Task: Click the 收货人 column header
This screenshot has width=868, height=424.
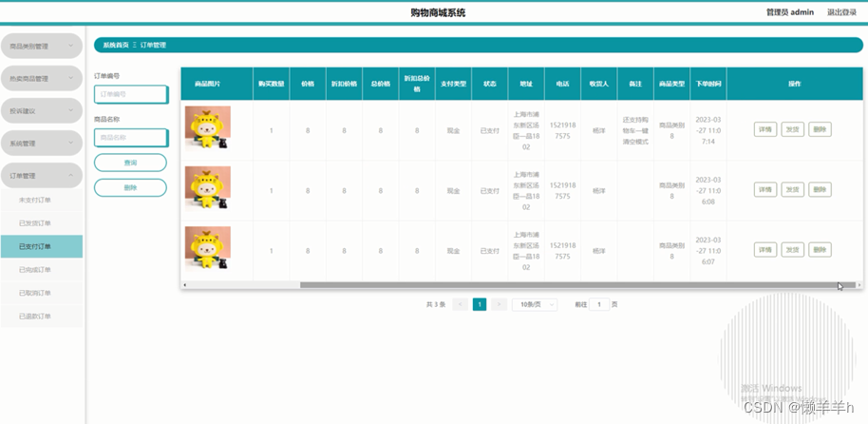Action: pyautogui.click(x=599, y=84)
